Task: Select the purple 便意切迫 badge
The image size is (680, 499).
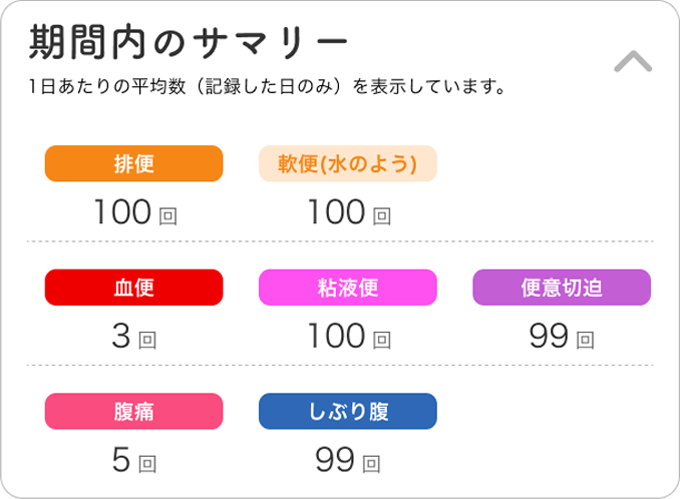Action: [x=562, y=287]
